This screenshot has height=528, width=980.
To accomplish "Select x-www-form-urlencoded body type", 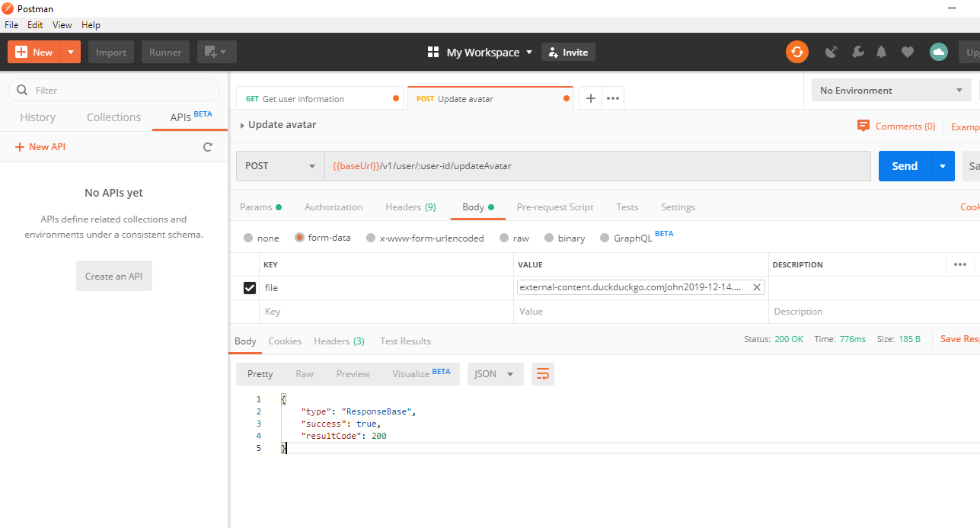I will coord(371,238).
